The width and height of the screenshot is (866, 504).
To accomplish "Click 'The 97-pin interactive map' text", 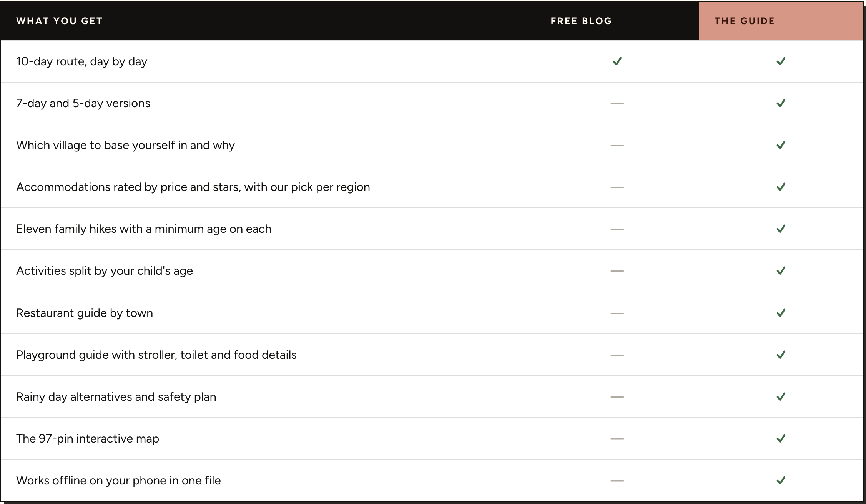I will pyautogui.click(x=88, y=439).
